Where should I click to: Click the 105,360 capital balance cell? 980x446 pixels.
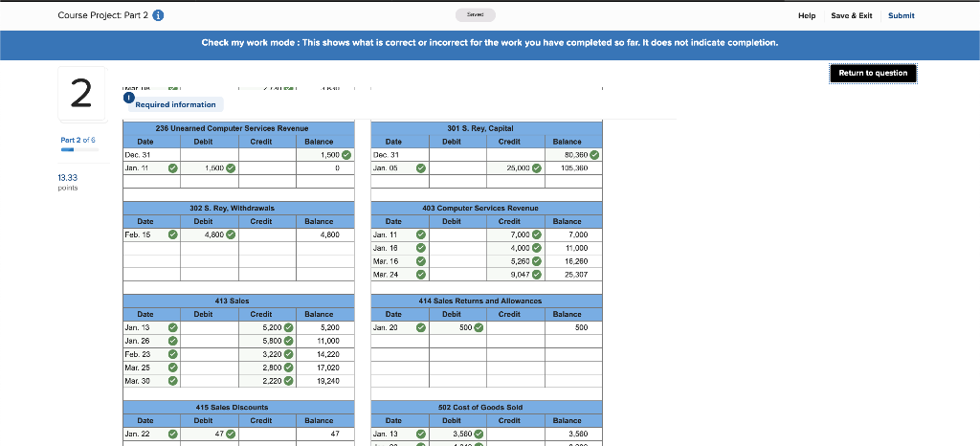pyautogui.click(x=574, y=168)
